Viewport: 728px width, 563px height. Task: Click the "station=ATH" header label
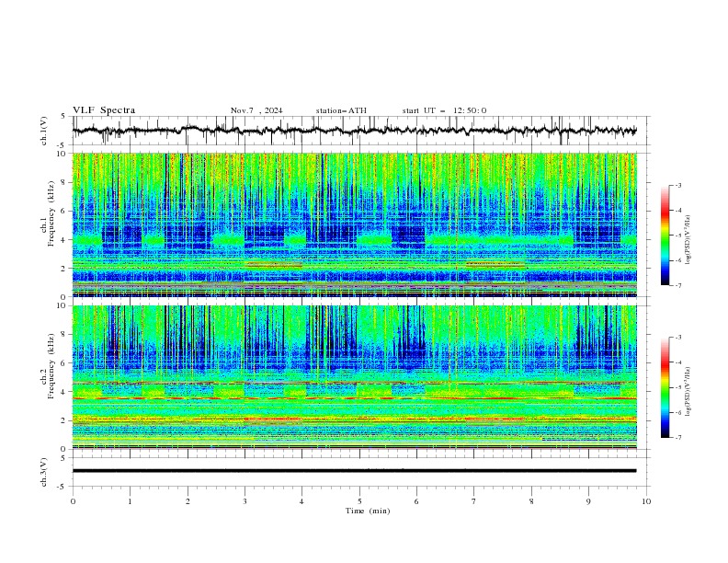[x=341, y=110]
